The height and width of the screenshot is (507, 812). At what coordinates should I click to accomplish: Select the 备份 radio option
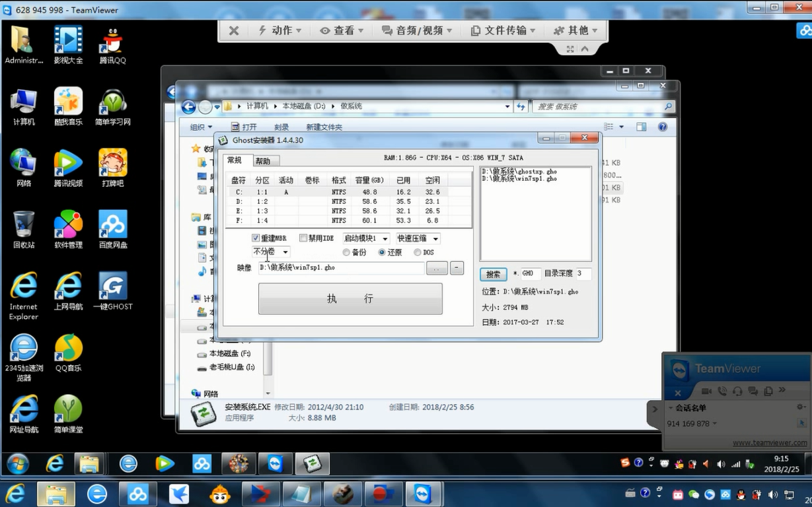[346, 252]
